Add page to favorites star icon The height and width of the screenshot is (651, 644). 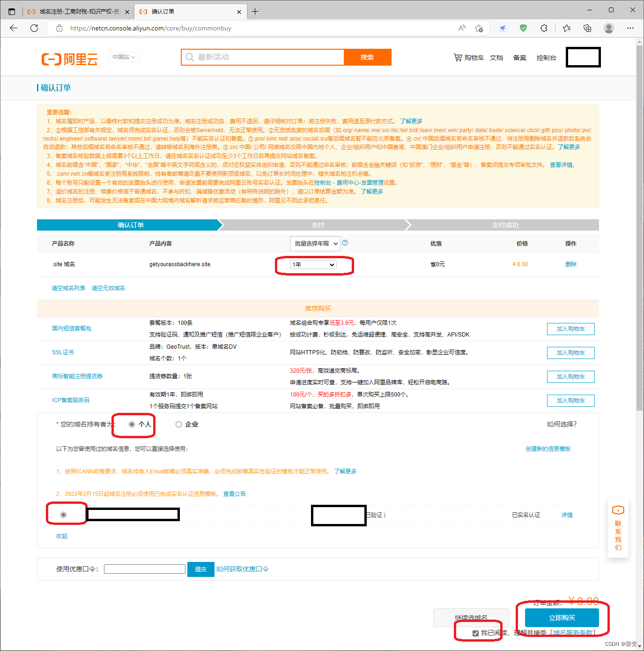[479, 28]
